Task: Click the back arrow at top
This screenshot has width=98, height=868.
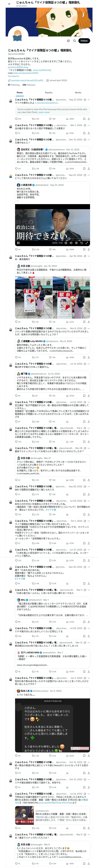Action: 9,4
